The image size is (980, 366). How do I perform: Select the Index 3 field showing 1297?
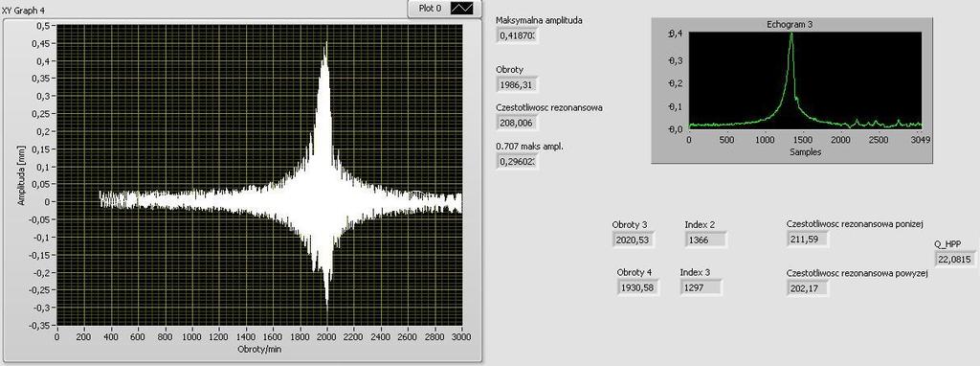point(702,287)
